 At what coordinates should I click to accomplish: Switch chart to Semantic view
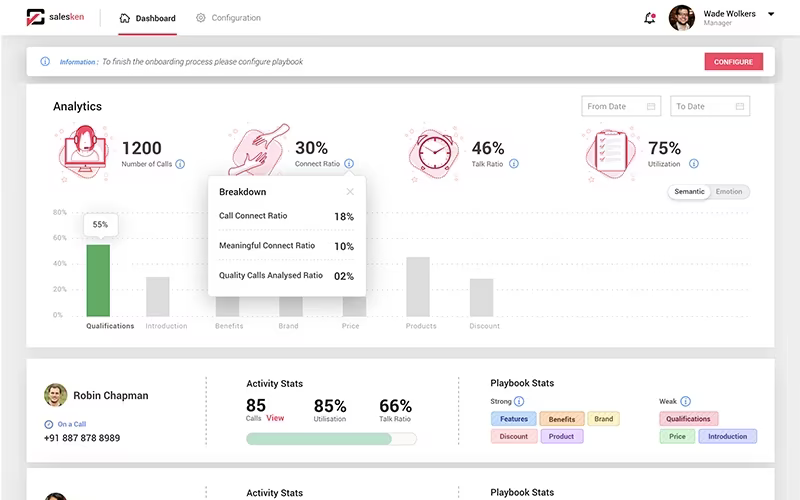point(689,192)
